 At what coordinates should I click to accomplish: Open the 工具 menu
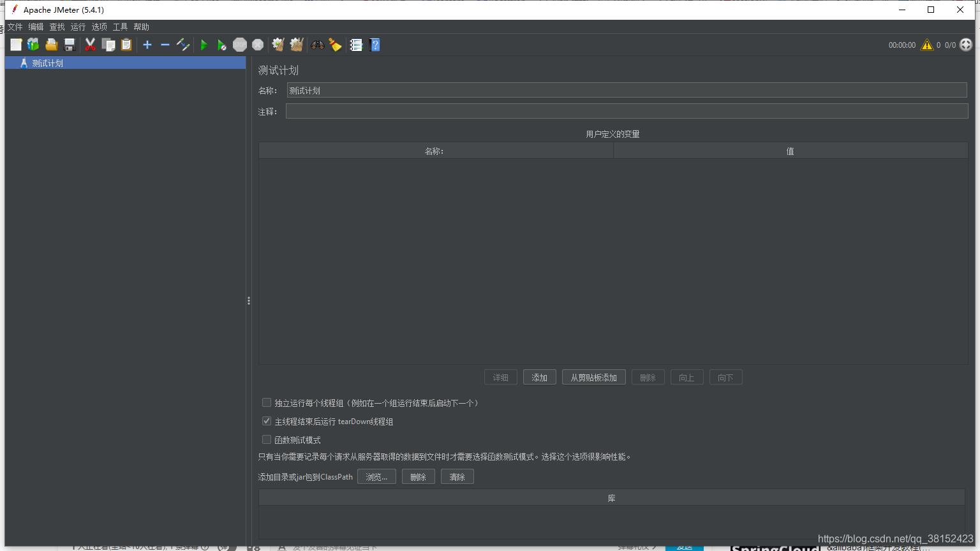120,27
